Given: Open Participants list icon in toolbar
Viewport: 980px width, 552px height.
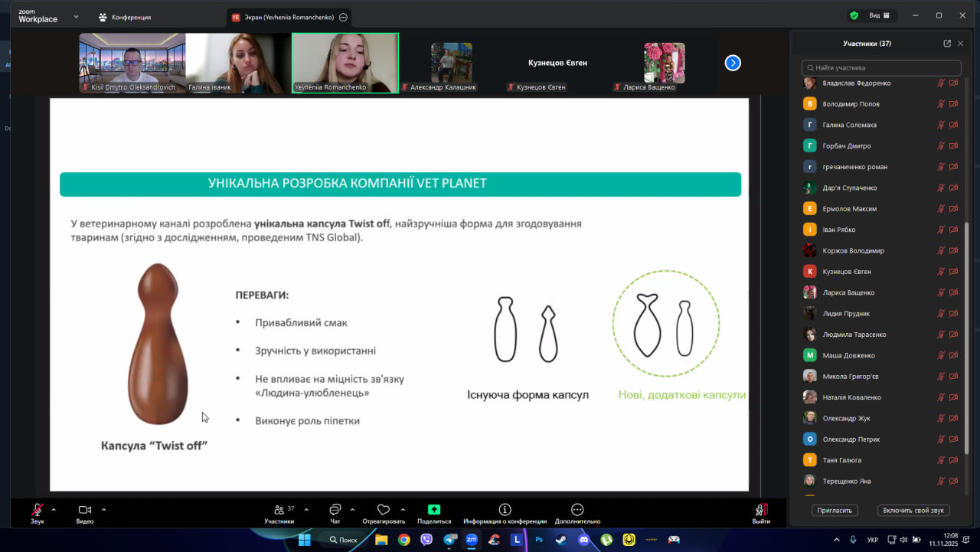Looking at the screenshot, I should coord(279,510).
